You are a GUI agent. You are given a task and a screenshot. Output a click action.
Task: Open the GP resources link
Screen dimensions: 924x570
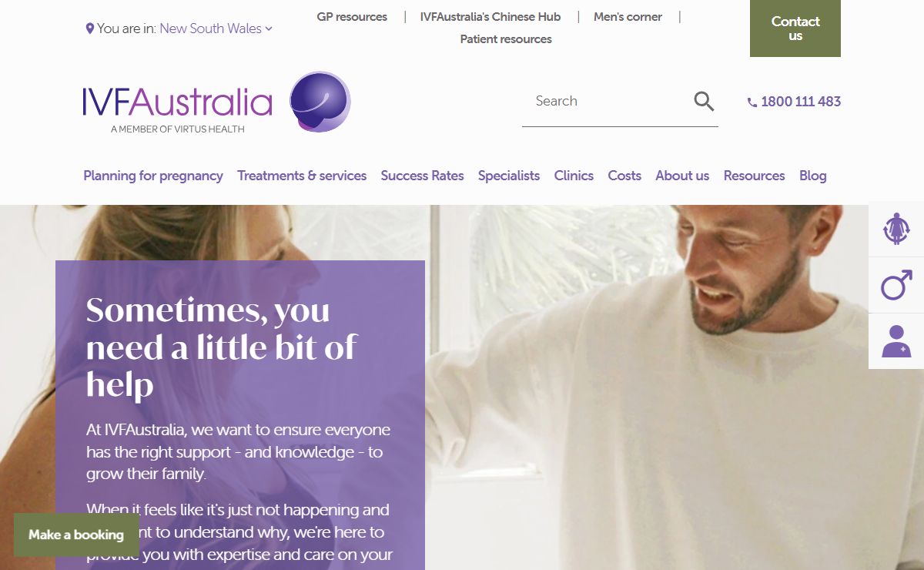click(352, 16)
